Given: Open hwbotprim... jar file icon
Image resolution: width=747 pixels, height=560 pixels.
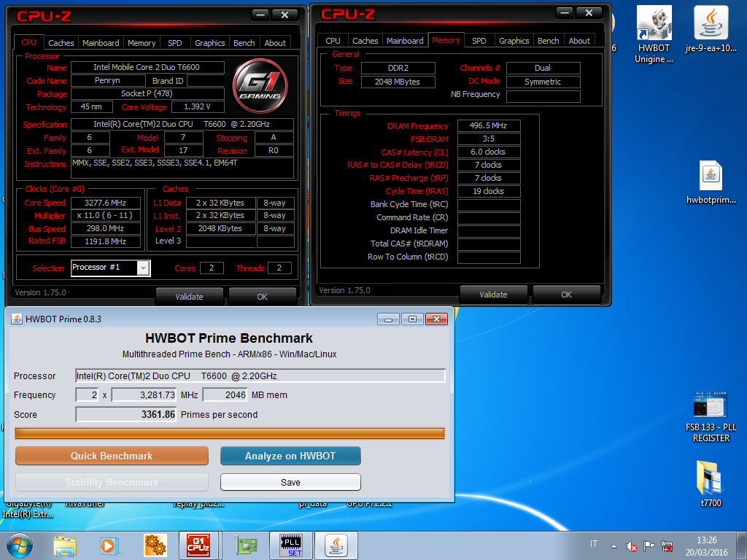Looking at the screenshot, I should click(711, 182).
